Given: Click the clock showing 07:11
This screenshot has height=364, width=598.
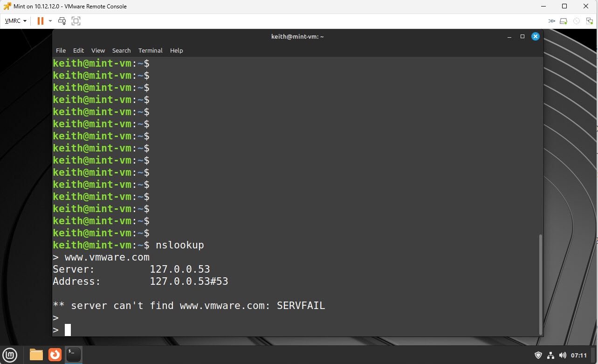Looking at the screenshot, I should coord(579,355).
